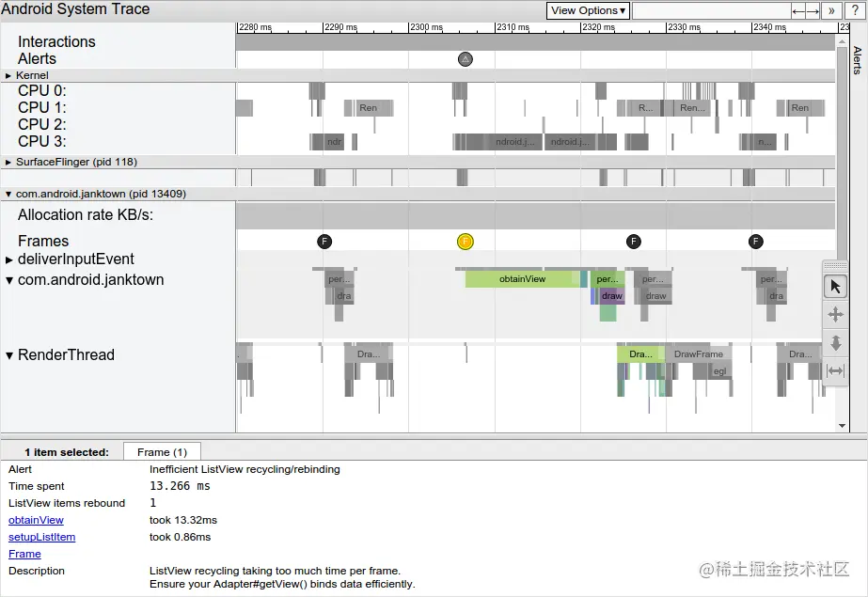Image resolution: width=868 pixels, height=597 pixels.
Task: Open the View Options dropdown
Action: 587,10
